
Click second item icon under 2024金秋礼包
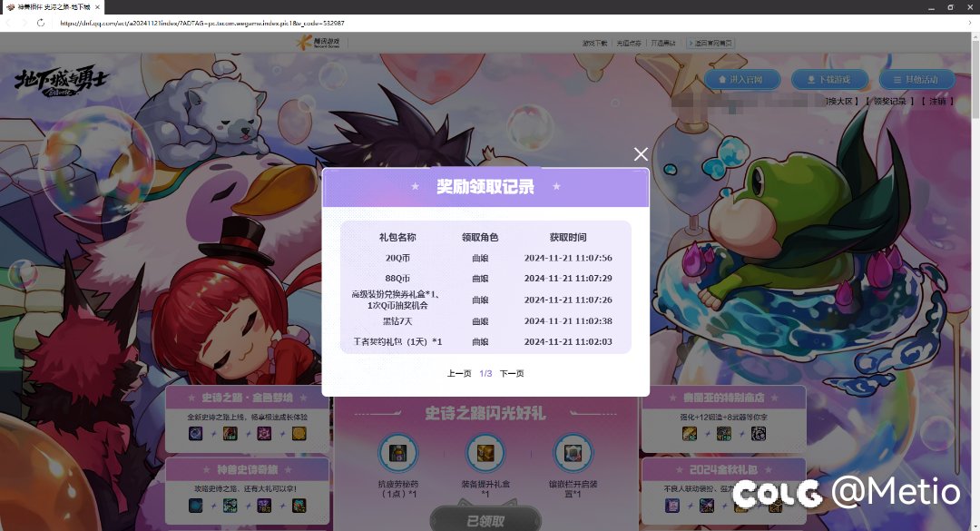click(706, 506)
